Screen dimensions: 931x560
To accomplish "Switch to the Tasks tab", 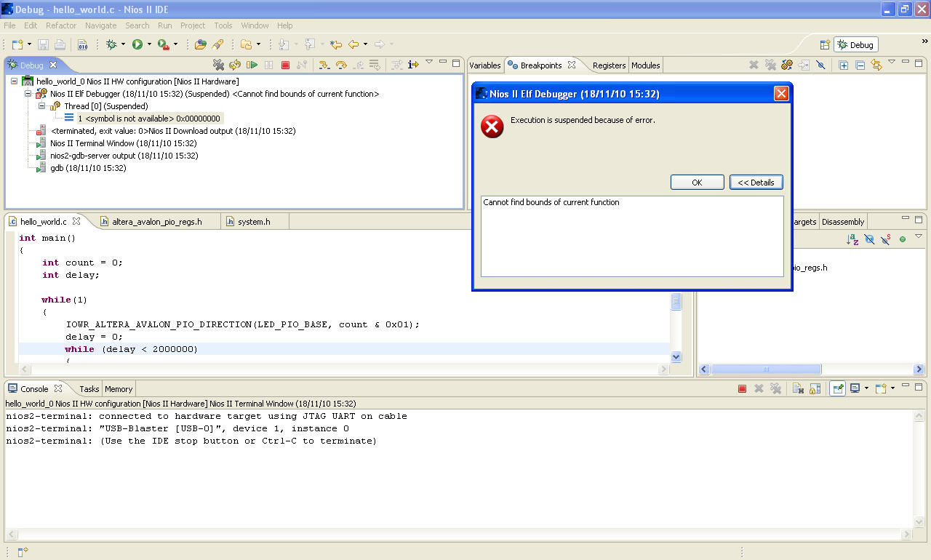I will [x=89, y=389].
